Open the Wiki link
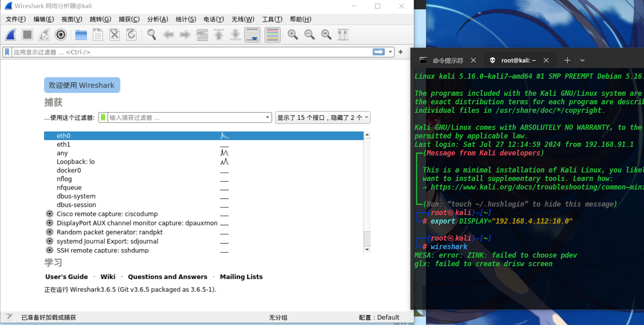 [108, 277]
